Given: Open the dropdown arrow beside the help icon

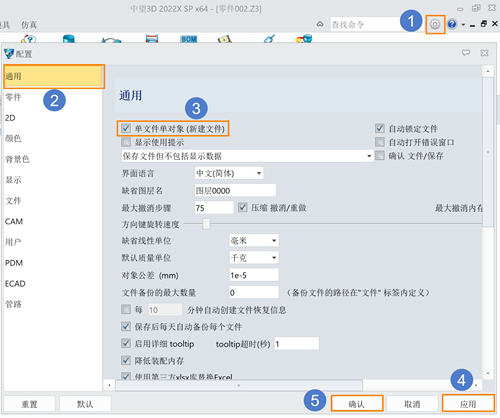Looking at the screenshot, I should coord(463,25).
